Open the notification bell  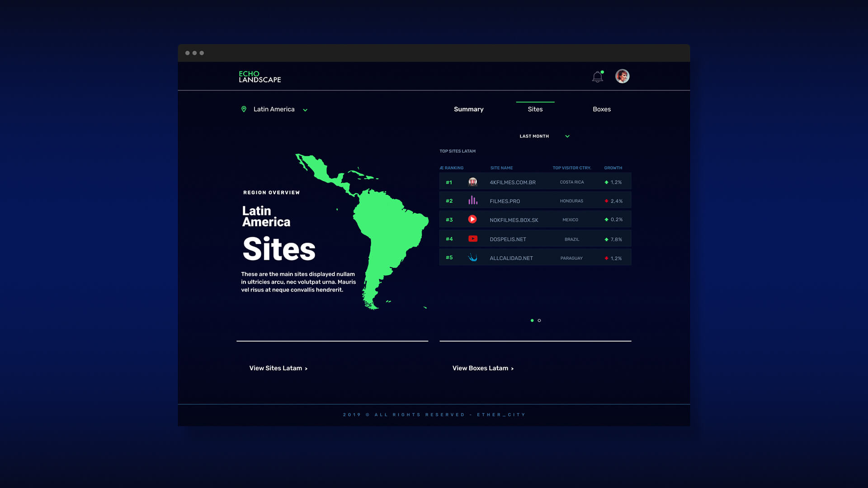click(x=597, y=77)
